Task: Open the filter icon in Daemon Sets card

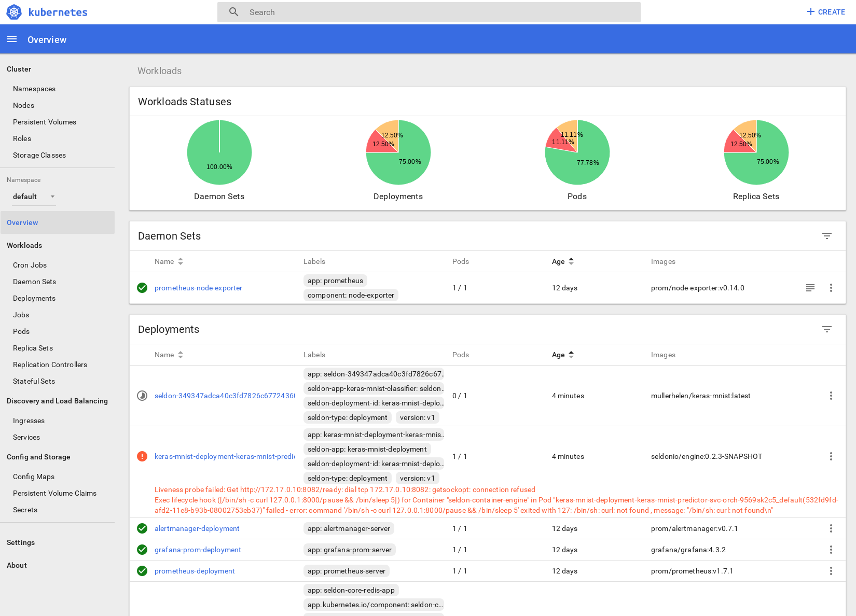Action: click(x=827, y=236)
